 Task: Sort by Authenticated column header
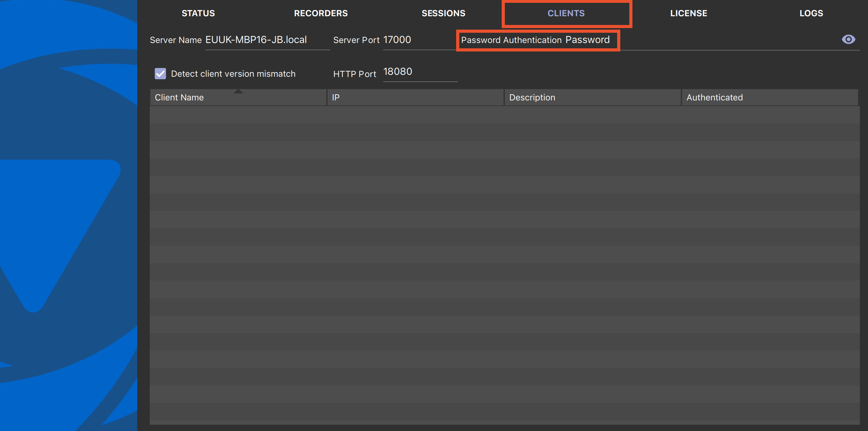pyautogui.click(x=770, y=97)
